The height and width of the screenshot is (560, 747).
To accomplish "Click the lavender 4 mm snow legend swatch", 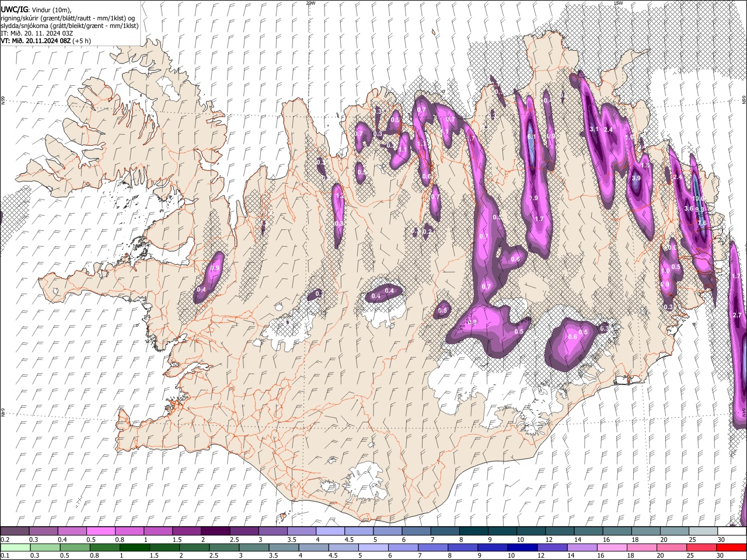I will [330, 531].
